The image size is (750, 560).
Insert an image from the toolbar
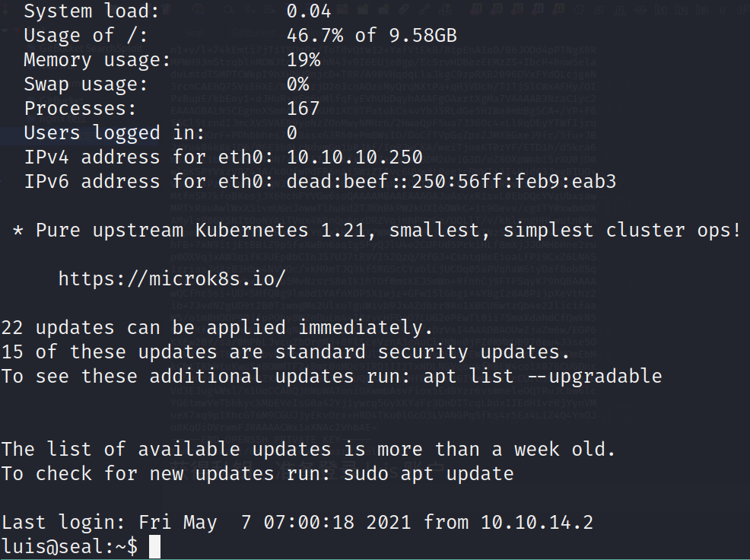pyautogui.click(x=342, y=9)
